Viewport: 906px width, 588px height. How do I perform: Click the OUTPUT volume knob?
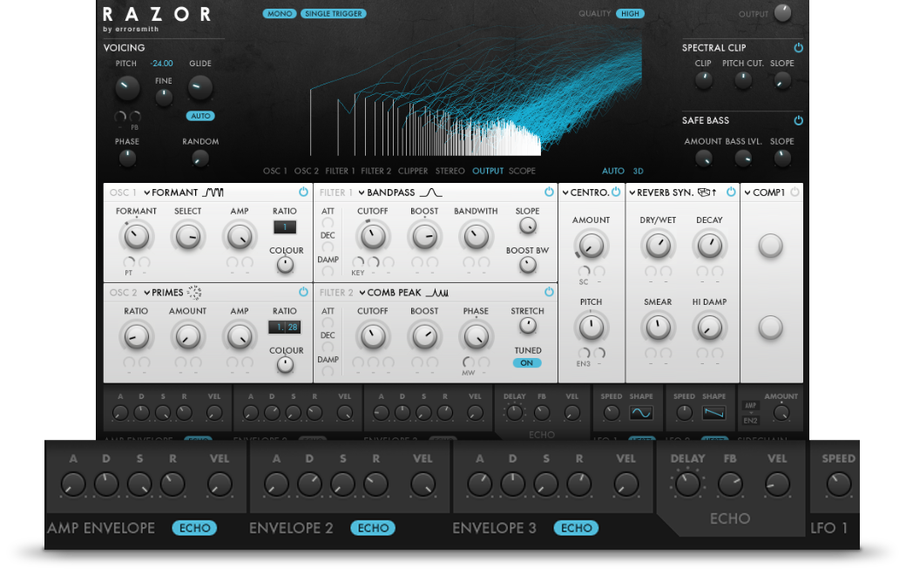point(783,13)
